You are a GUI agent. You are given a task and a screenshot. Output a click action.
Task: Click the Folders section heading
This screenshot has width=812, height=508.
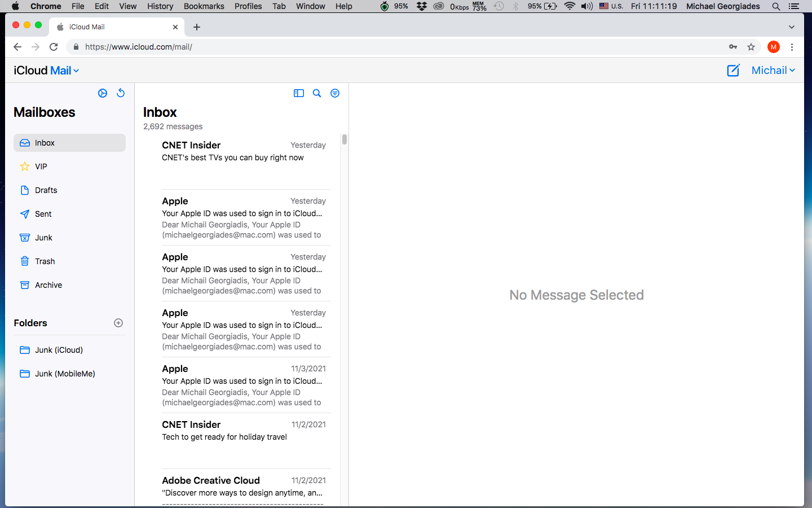pyautogui.click(x=30, y=323)
